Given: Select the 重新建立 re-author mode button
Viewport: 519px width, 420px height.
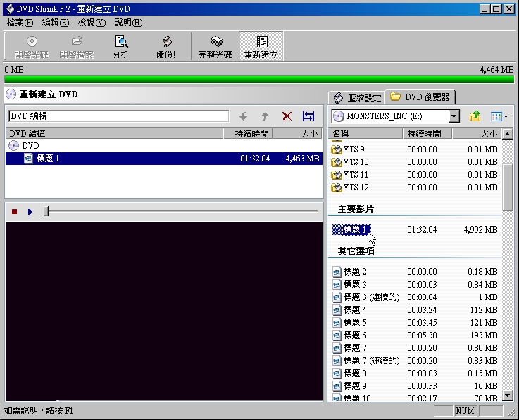Looking at the screenshot, I should point(261,47).
